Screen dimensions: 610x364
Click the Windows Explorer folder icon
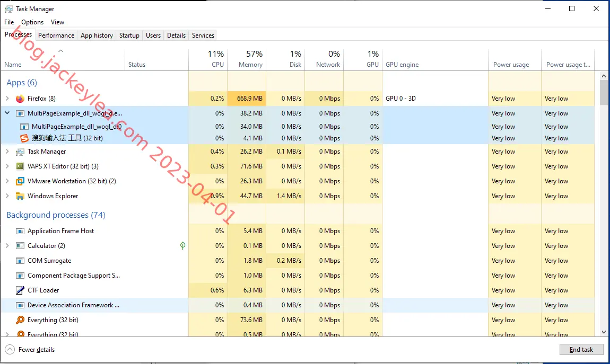point(20,196)
